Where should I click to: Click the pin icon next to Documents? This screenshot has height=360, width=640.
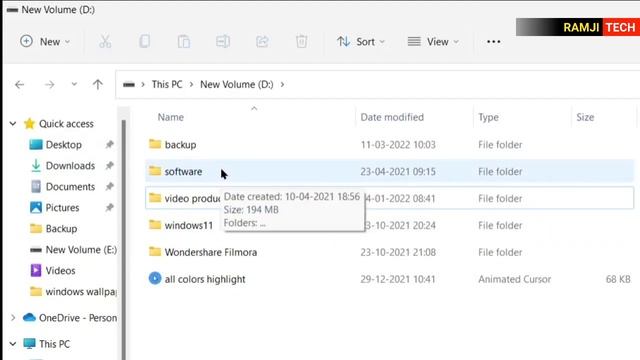pos(109,187)
